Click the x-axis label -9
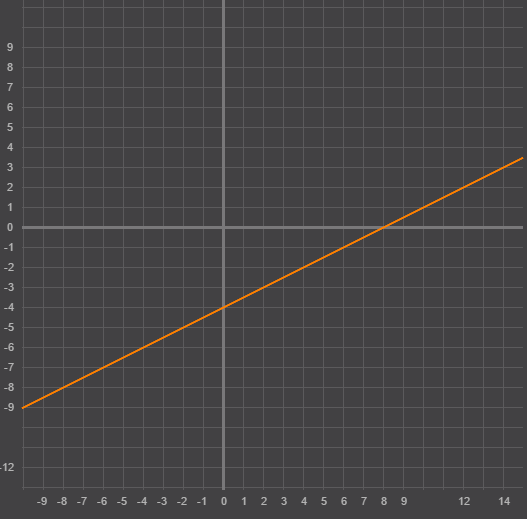The width and height of the screenshot is (527, 519). pyautogui.click(x=42, y=502)
